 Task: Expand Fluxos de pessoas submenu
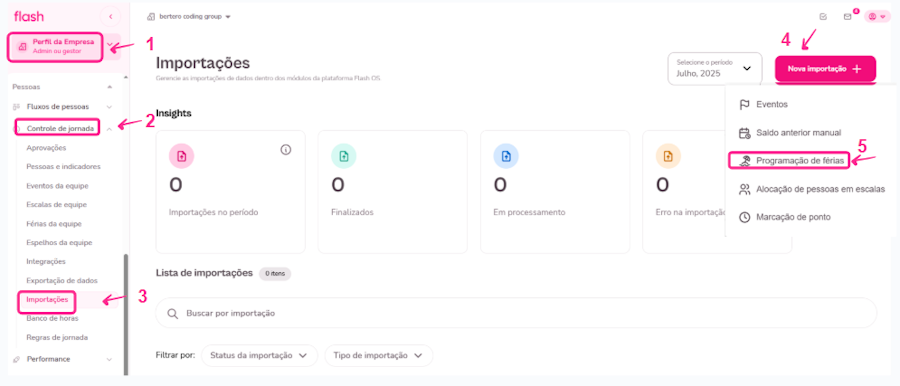(x=110, y=107)
